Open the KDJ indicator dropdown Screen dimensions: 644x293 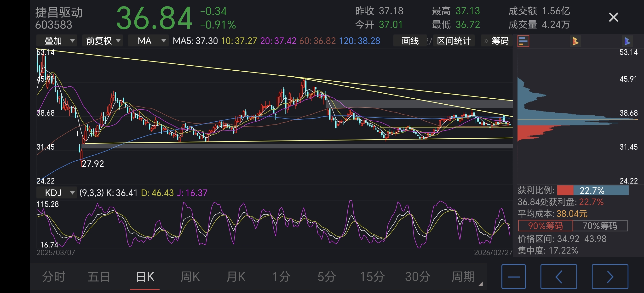coord(57,193)
